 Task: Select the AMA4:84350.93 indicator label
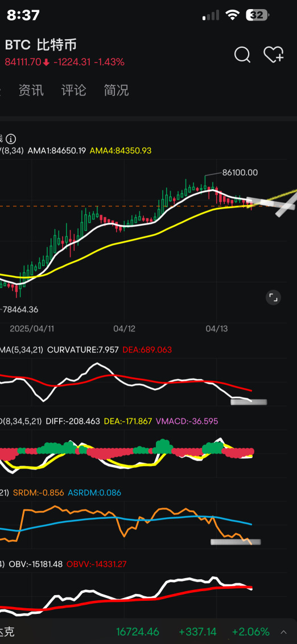[x=121, y=151]
